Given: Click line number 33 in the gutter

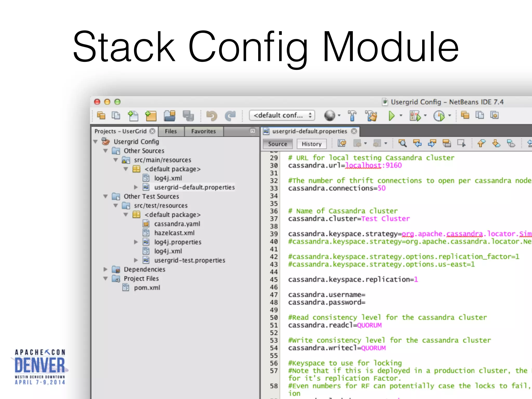Looking at the screenshot, I should pyautogui.click(x=274, y=188).
